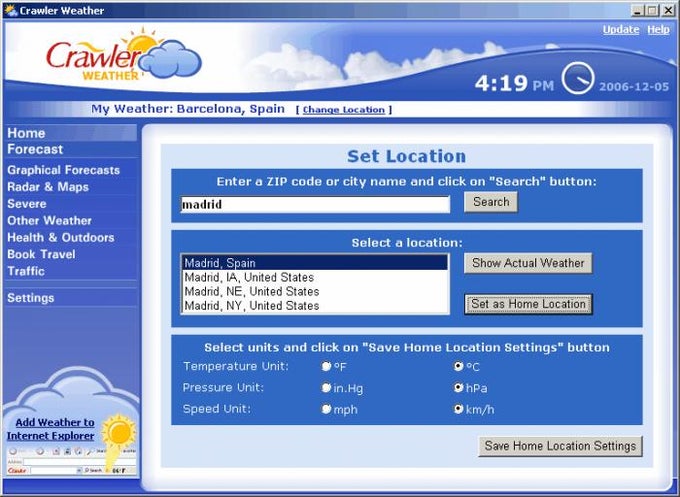Open the Traffic section
This screenshot has height=497, width=680.
pos(26,271)
